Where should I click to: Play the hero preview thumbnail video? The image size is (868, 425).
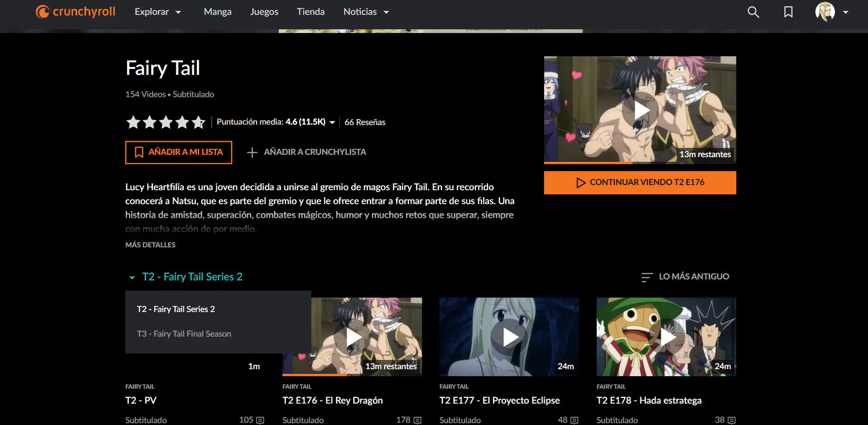pos(640,110)
